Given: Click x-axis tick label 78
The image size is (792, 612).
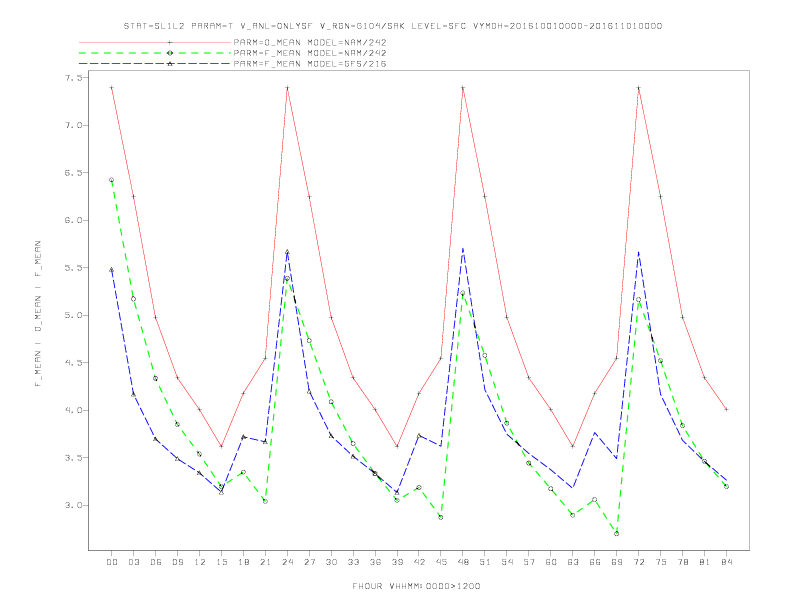Looking at the screenshot, I should (682, 562).
